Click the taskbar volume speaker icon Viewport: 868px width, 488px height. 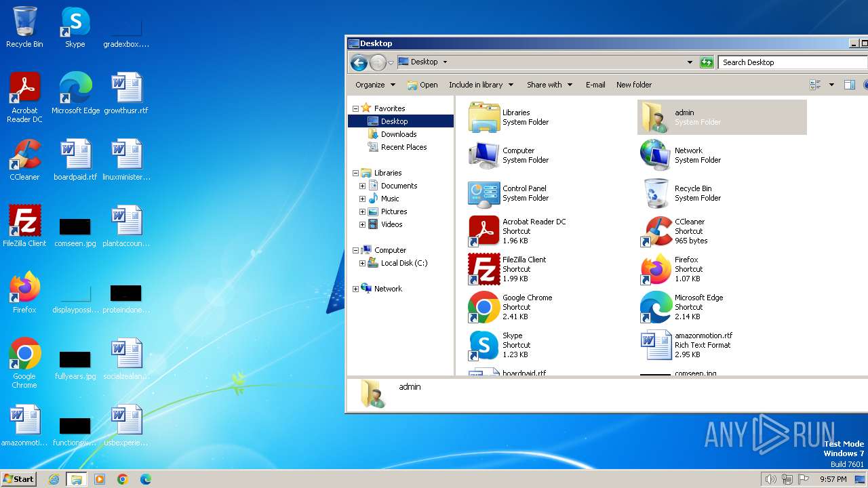(770, 479)
